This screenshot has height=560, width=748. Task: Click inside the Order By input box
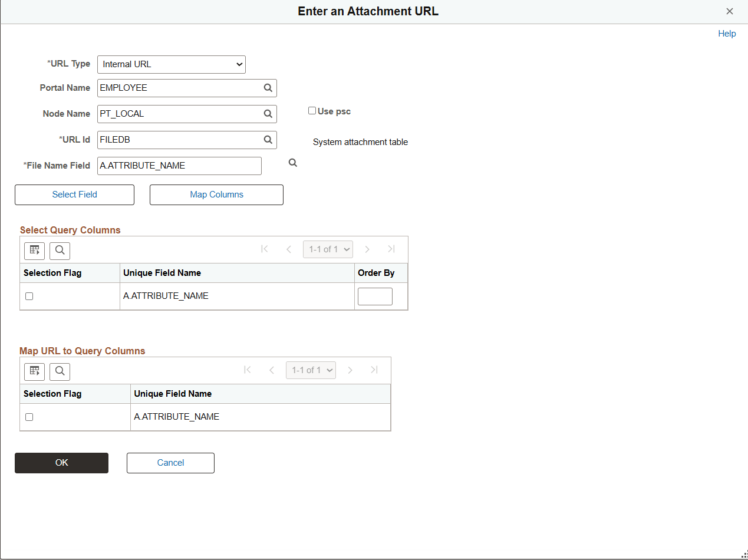(375, 296)
